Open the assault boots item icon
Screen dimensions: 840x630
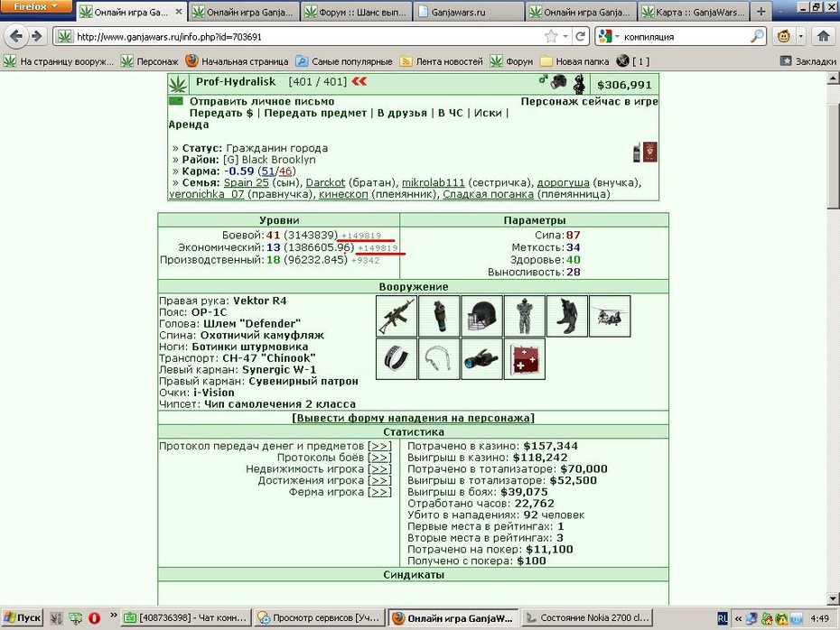pos(567,316)
